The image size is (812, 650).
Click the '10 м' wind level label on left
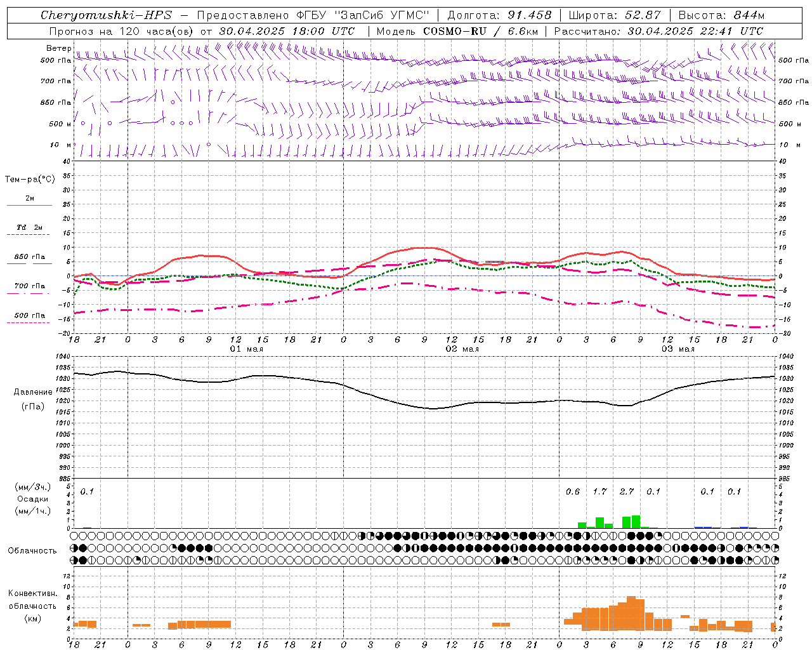pyautogui.click(x=60, y=145)
